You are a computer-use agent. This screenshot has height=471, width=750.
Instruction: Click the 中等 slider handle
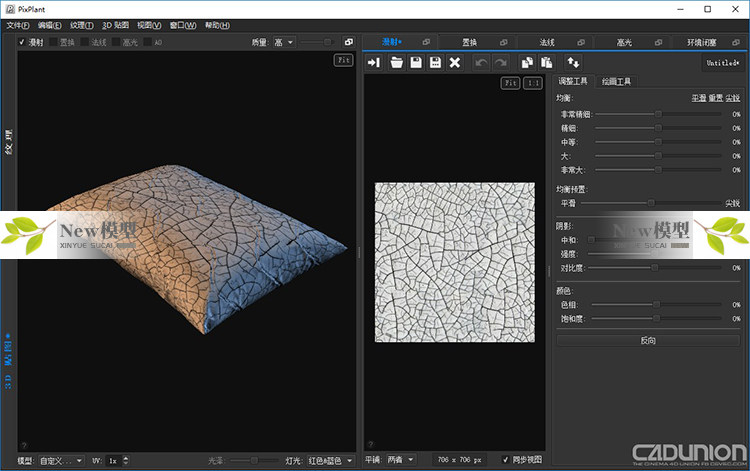pos(658,142)
